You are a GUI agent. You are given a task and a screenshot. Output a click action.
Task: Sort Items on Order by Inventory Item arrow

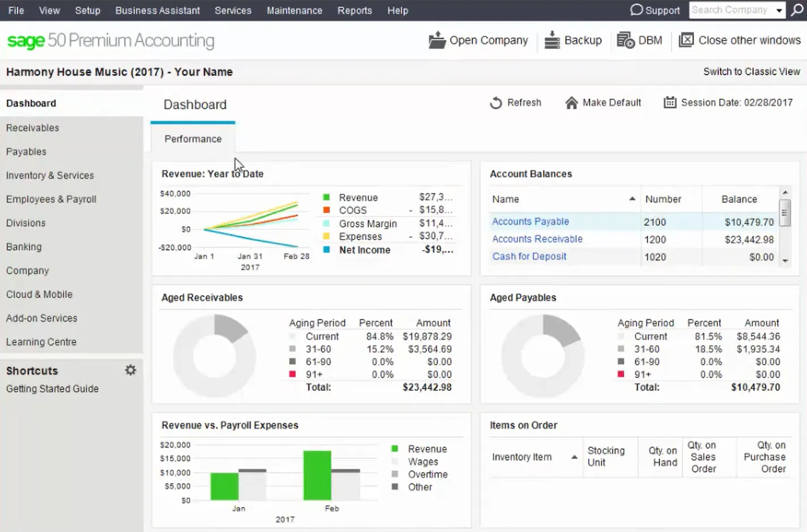coord(574,457)
